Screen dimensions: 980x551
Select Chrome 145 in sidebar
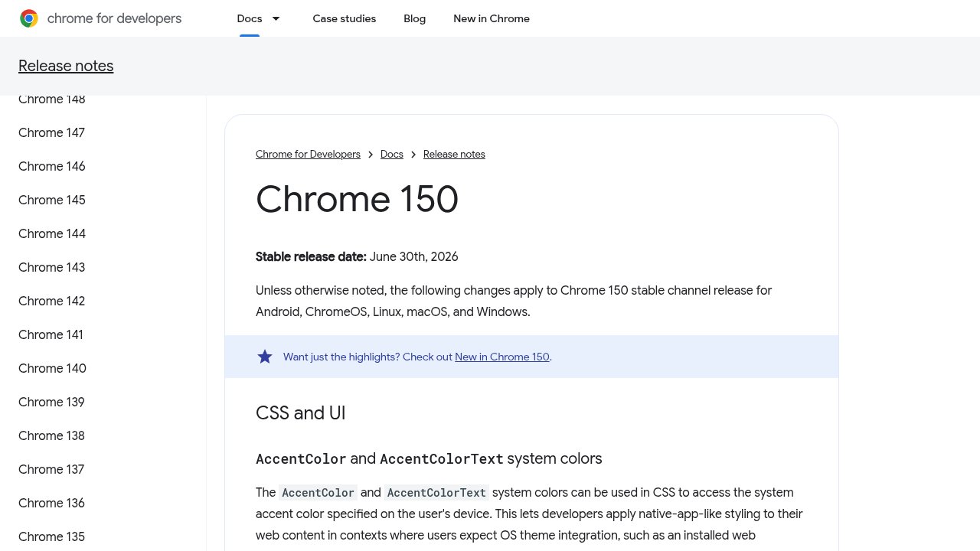click(52, 200)
